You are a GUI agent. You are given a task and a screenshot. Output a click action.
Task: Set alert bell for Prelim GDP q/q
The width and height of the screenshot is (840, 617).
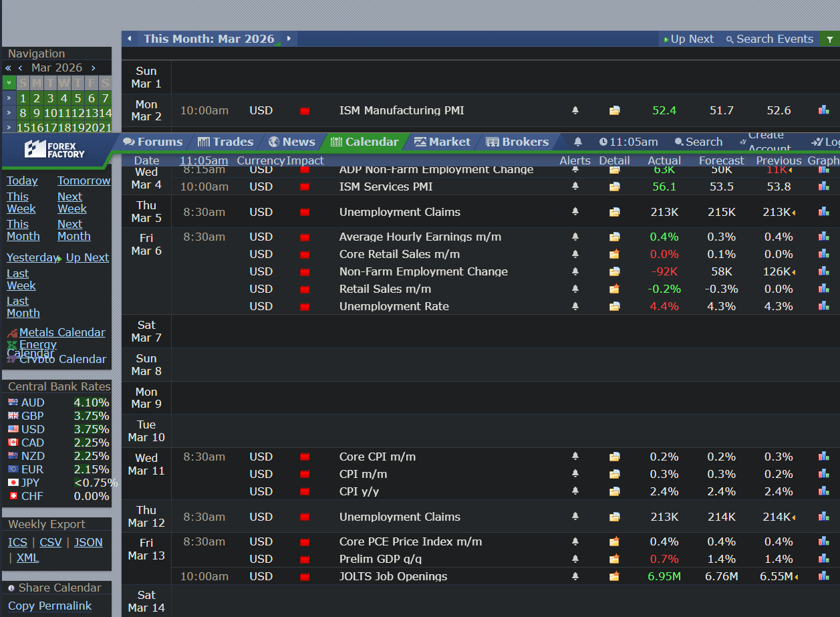pos(575,559)
